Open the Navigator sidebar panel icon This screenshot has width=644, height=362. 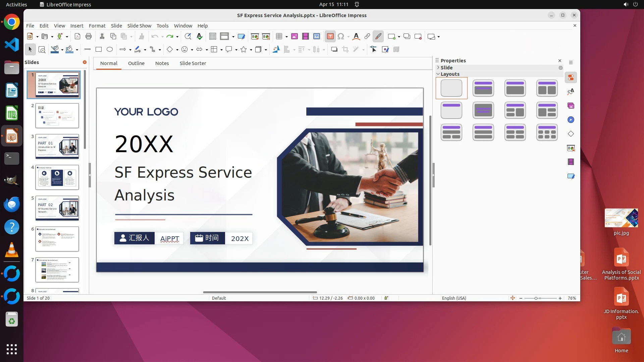click(x=571, y=120)
